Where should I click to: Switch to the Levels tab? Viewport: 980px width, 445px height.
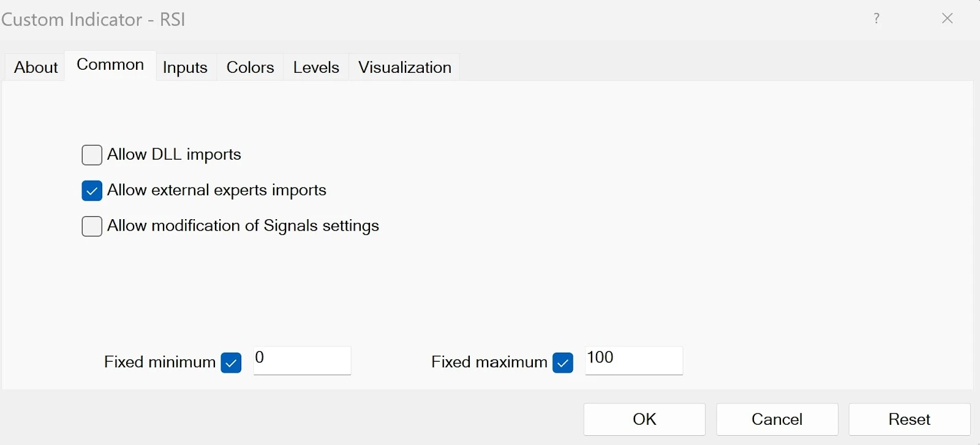tap(316, 67)
